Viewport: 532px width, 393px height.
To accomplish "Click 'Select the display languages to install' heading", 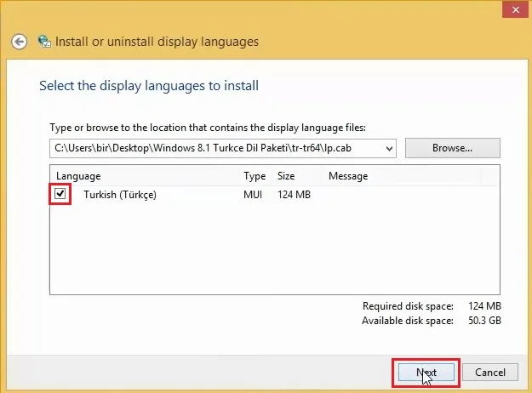I will [149, 86].
